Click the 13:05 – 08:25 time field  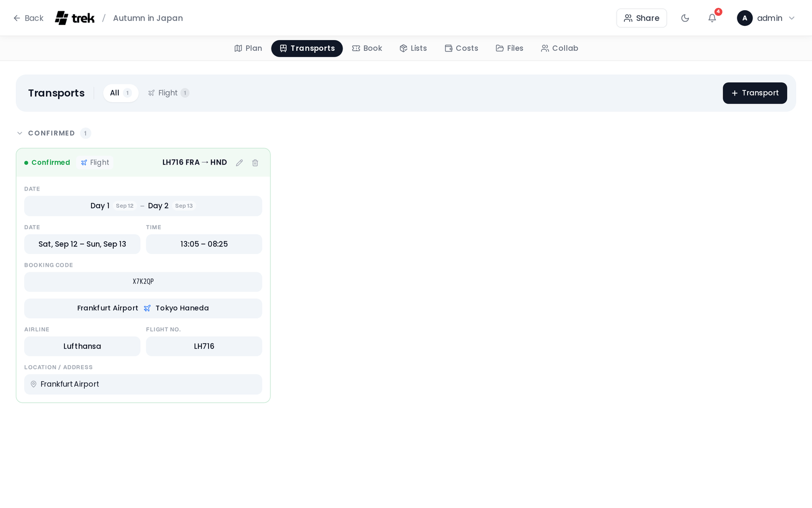coord(204,244)
